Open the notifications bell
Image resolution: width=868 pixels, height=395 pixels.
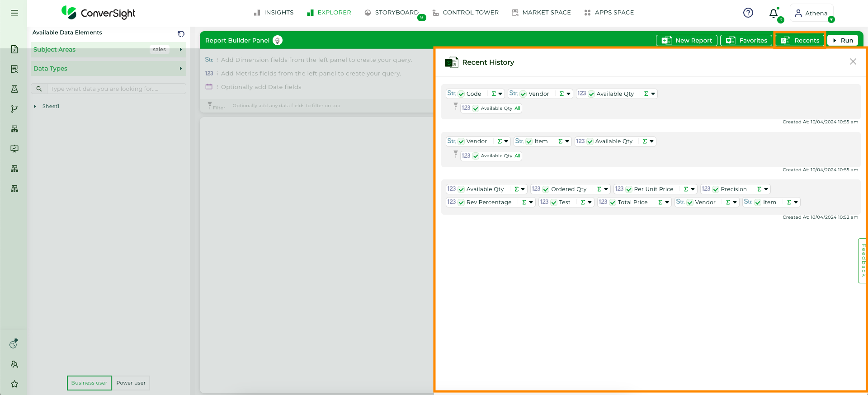point(774,13)
